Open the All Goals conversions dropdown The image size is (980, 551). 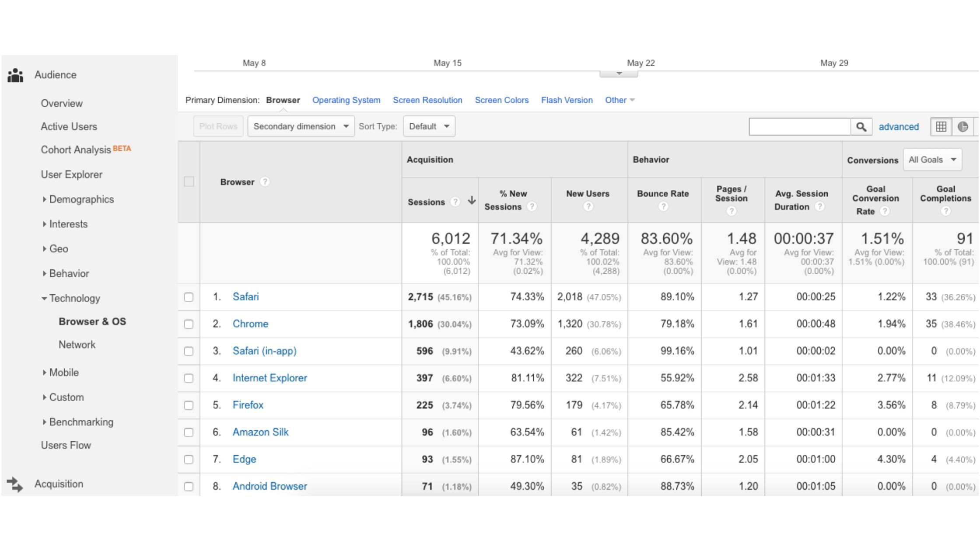[x=933, y=160]
